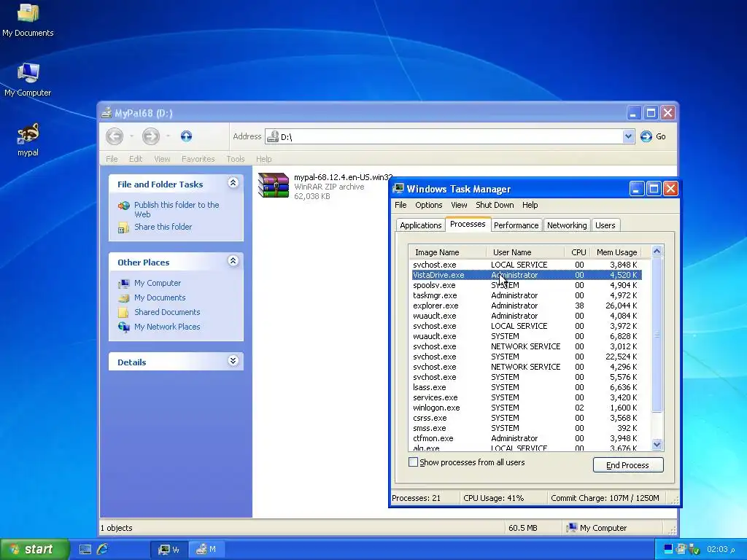Sort processes by Mem Usage column

point(616,252)
